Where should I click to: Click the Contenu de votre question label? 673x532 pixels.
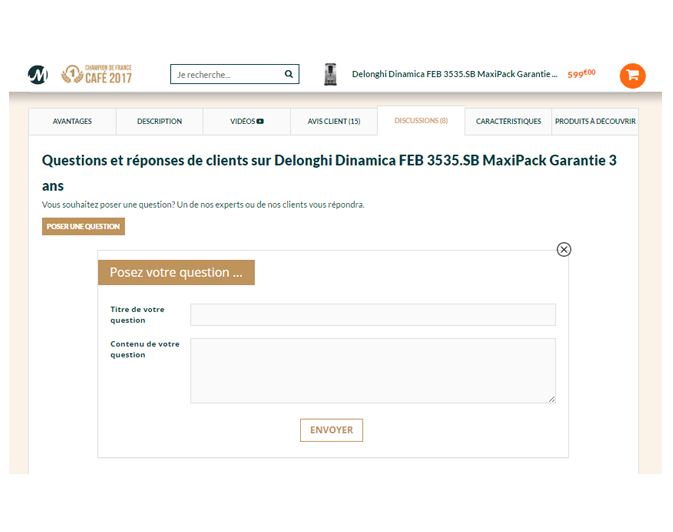tap(145, 349)
